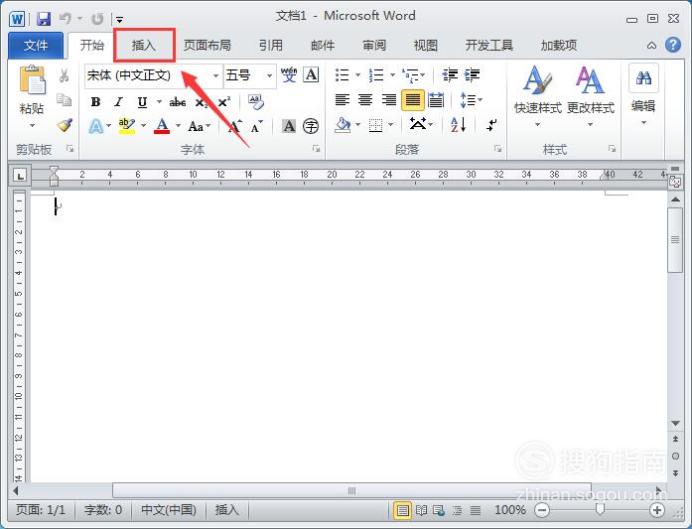Switch to Print Layout view in status bar
The height and width of the screenshot is (529, 692).
(x=402, y=510)
